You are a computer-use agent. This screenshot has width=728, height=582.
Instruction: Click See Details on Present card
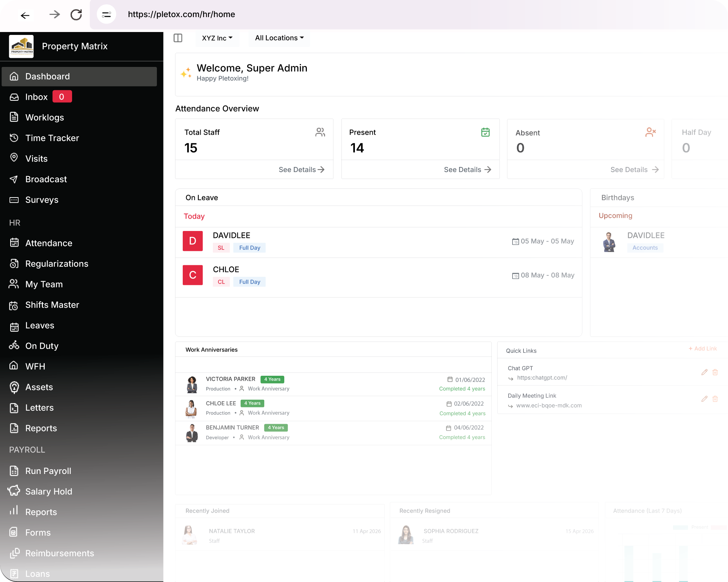(x=467, y=170)
